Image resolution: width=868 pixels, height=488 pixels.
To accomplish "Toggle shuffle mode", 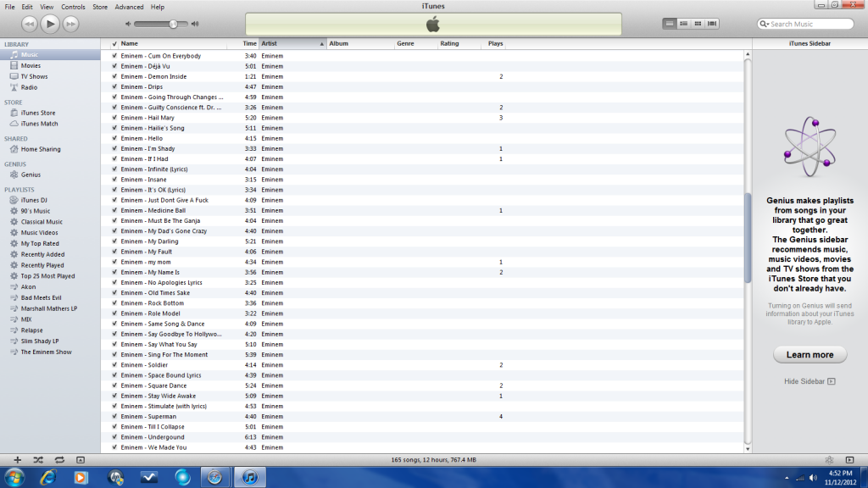I will point(38,460).
